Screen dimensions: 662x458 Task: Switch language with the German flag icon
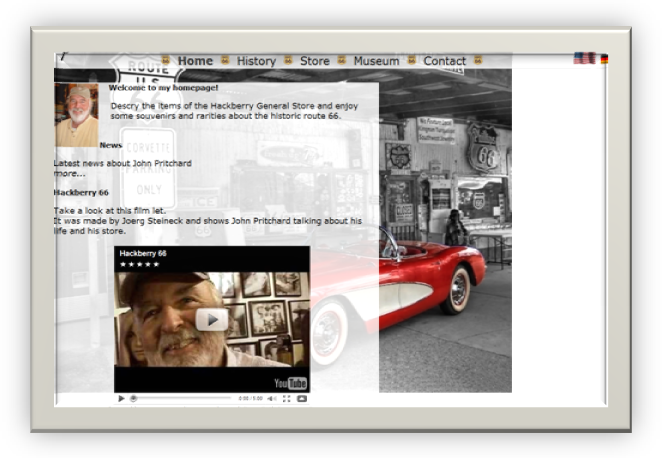tap(604, 59)
